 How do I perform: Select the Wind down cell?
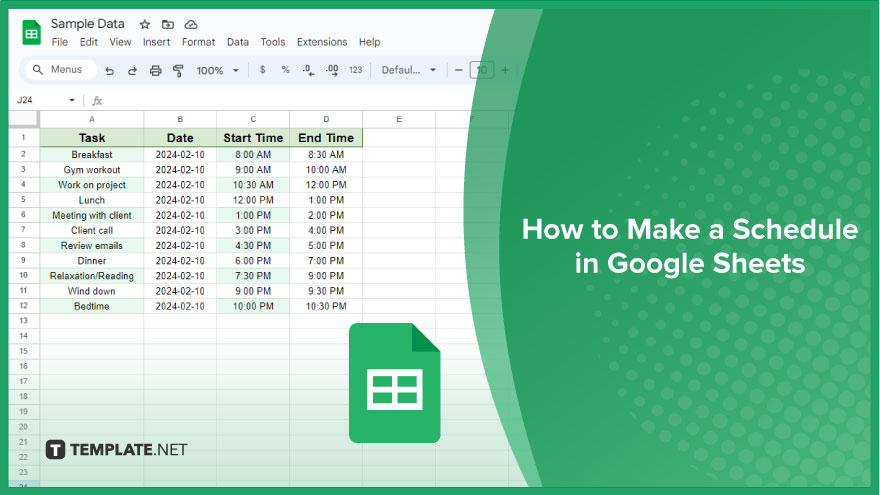point(91,291)
